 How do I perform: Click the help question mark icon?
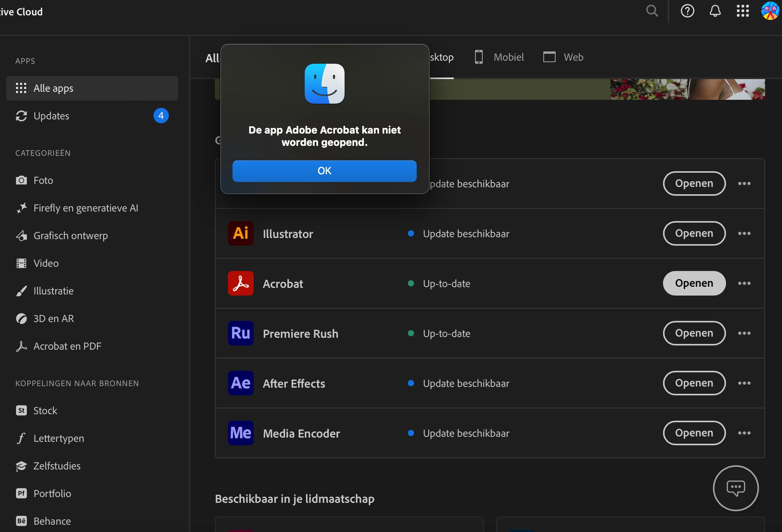tap(687, 11)
